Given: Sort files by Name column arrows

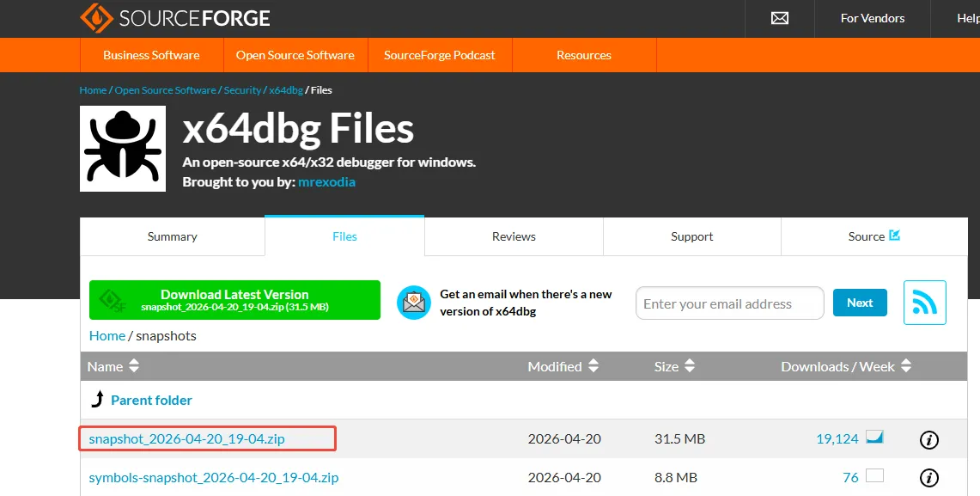Looking at the screenshot, I should pyautogui.click(x=134, y=366).
